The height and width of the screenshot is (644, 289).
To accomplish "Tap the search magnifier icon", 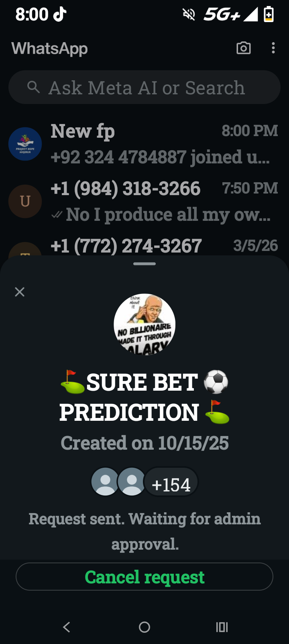I will coord(34,87).
